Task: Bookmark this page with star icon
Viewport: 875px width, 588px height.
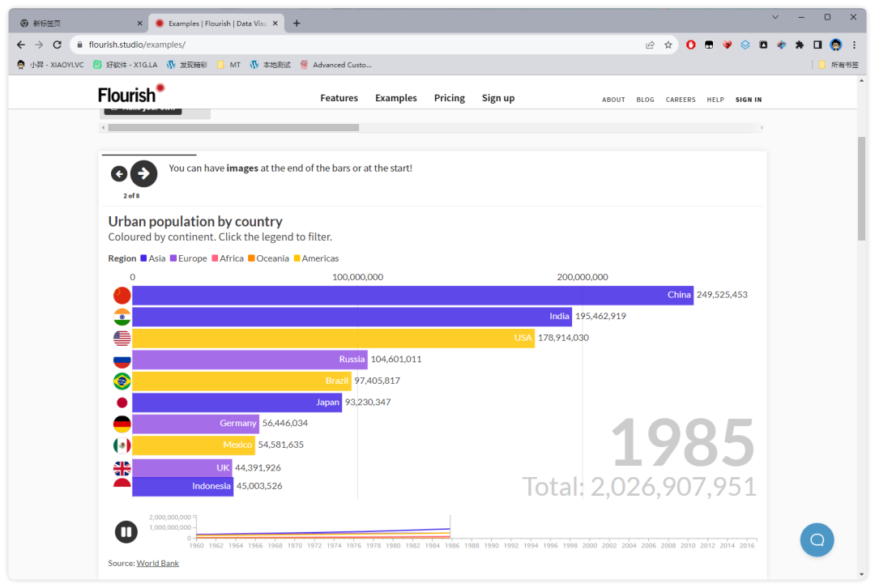Action: 668,45
